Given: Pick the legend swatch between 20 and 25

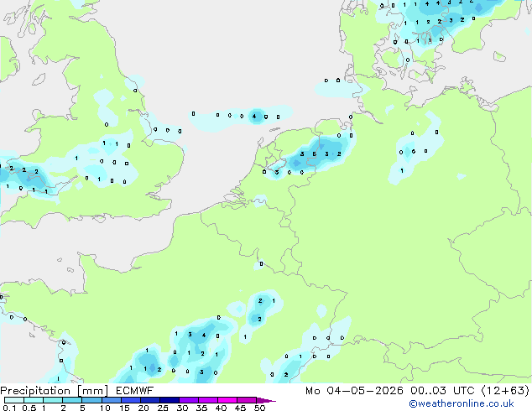Looking at the screenshot, I should (150, 400).
